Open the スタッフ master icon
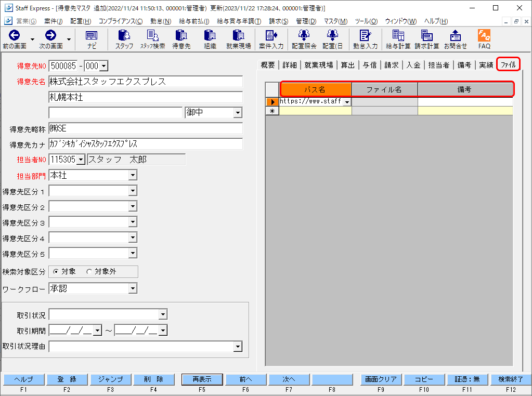532x396 pixels. [124, 36]
